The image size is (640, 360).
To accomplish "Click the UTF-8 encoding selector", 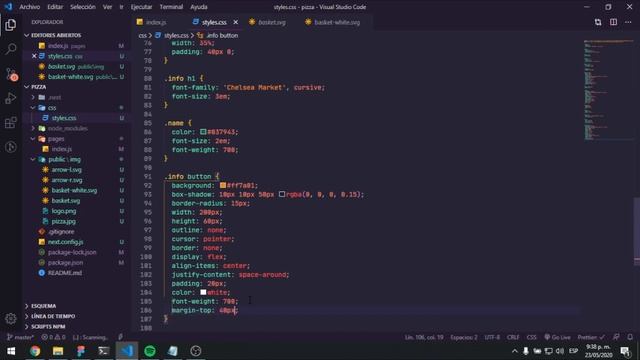I will tap(492, 337).
